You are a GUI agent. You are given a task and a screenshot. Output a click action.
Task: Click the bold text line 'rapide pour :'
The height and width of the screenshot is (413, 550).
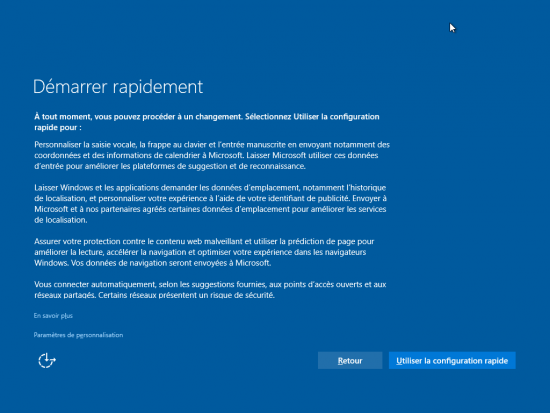click(58, 127)
